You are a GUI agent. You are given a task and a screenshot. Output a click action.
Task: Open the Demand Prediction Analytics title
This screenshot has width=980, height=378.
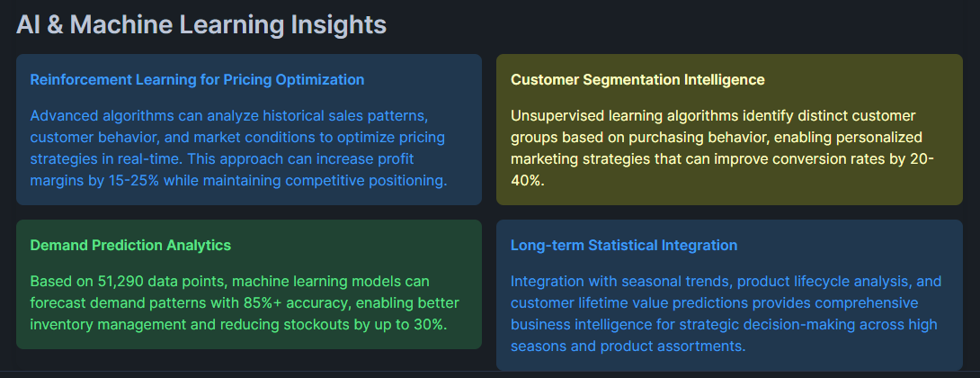click(x=130, y=245)
